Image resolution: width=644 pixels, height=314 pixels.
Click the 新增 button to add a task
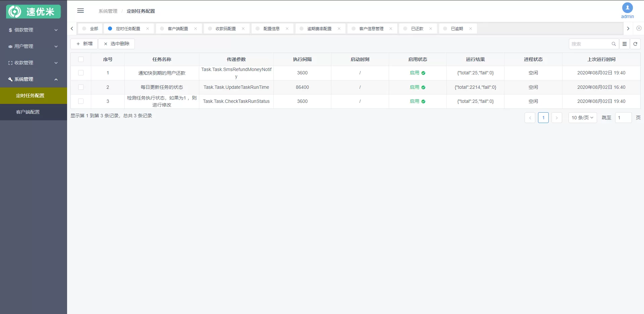point(84,44)
